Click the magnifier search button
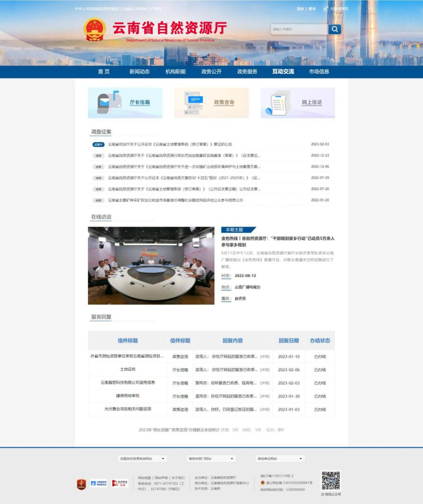Screen dimensions: 423x504 335,29
